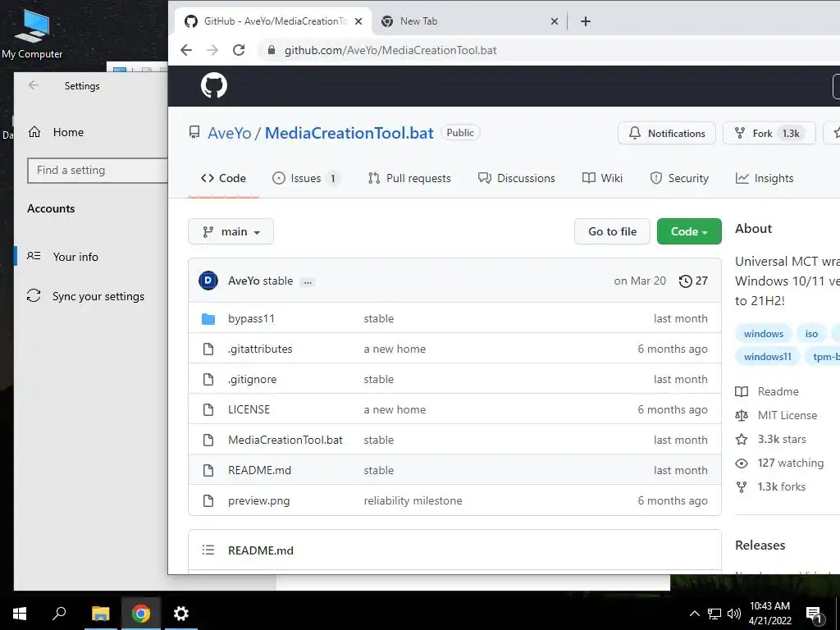Open the .gitattributes file

260,349
